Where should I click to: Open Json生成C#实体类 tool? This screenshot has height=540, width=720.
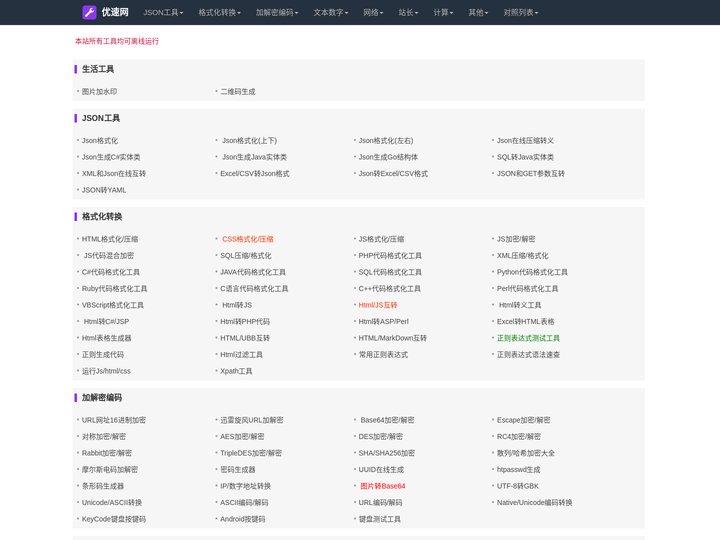point(111,157)
